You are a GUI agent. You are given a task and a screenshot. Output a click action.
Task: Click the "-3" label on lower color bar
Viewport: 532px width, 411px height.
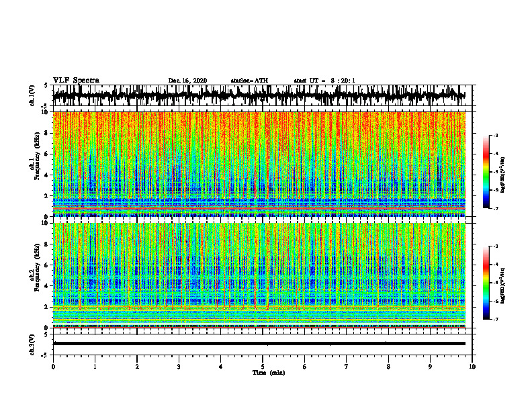(496, 246)
